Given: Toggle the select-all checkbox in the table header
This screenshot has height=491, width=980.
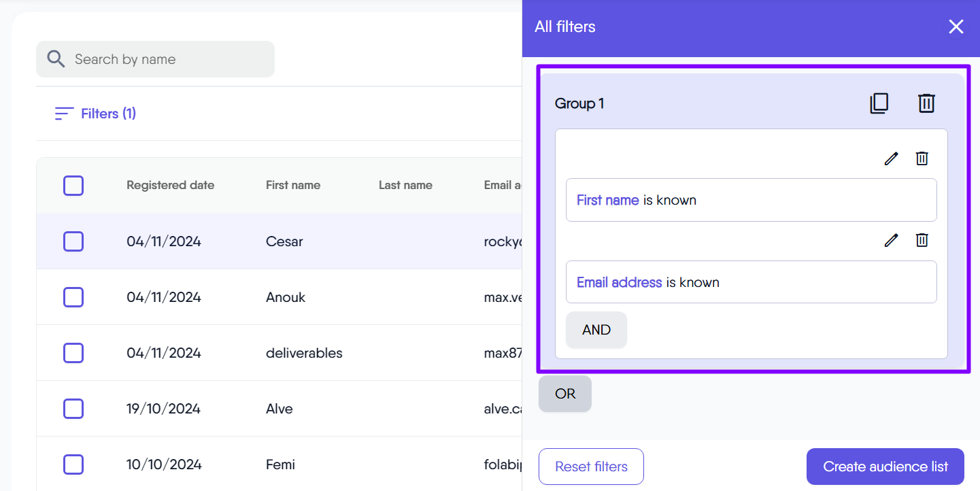Looking at the screenshot, I should point(73,186).
